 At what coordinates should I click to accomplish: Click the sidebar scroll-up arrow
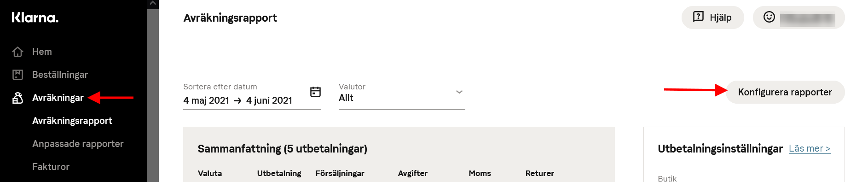click(x=153, y=4)
